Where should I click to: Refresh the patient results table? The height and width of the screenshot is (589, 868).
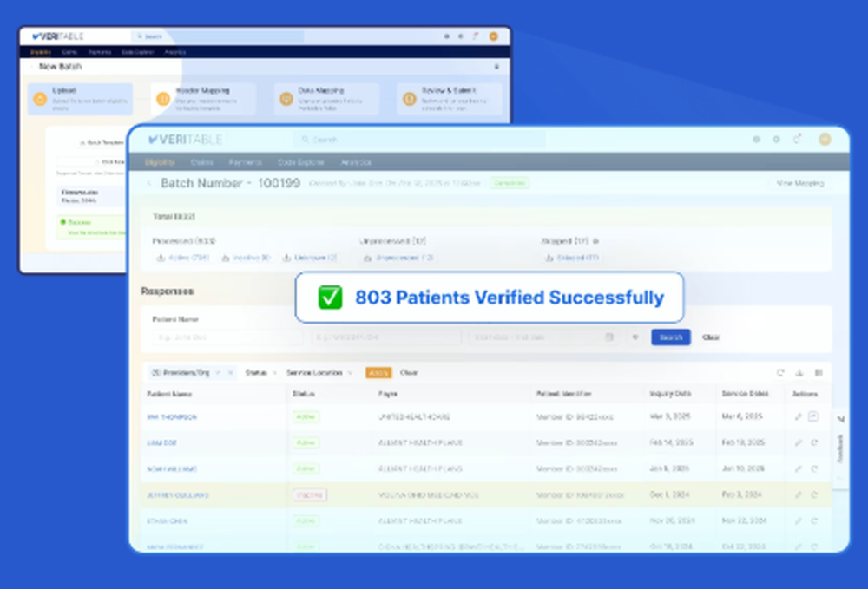point(779,372)
